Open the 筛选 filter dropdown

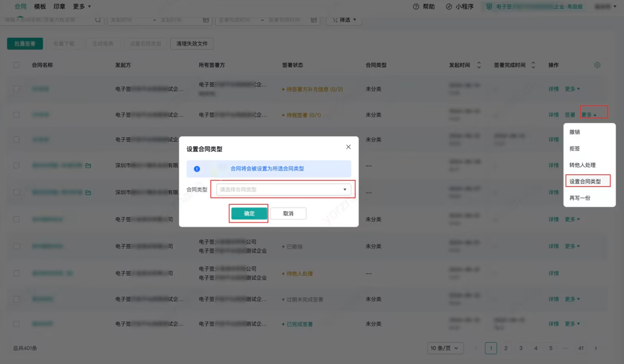[344, 20]
